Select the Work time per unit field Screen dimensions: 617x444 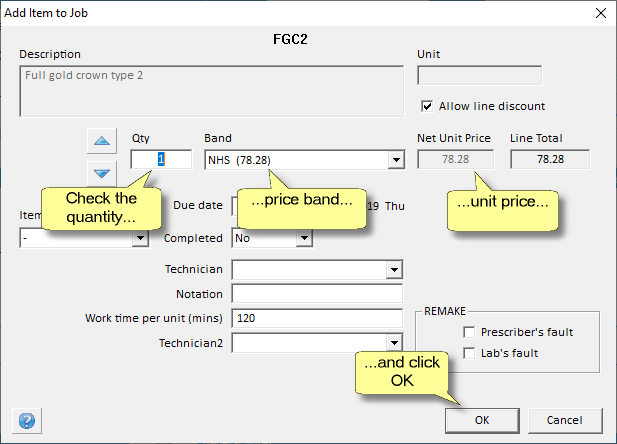click(317, 318)
